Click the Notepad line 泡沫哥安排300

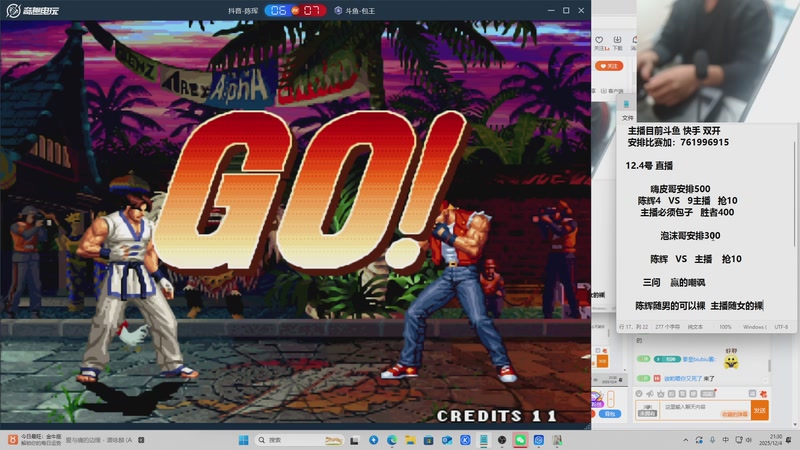[x=690, y=236]
